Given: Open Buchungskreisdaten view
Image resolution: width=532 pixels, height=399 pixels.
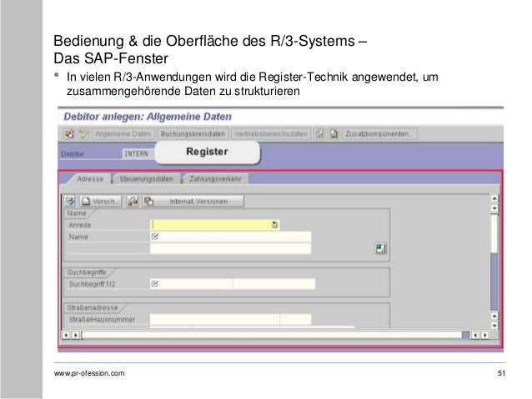Looking at the screenshot, I should point(193,134).
